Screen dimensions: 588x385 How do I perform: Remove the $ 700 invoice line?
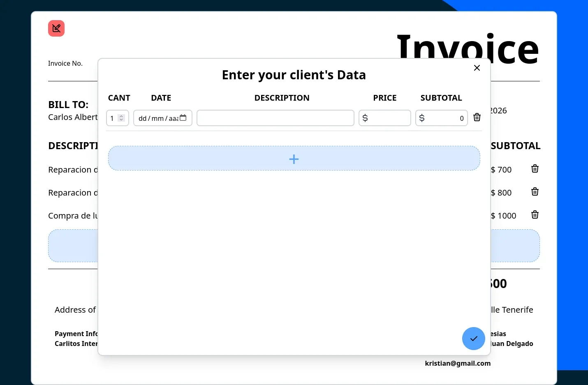click(535, 169)
